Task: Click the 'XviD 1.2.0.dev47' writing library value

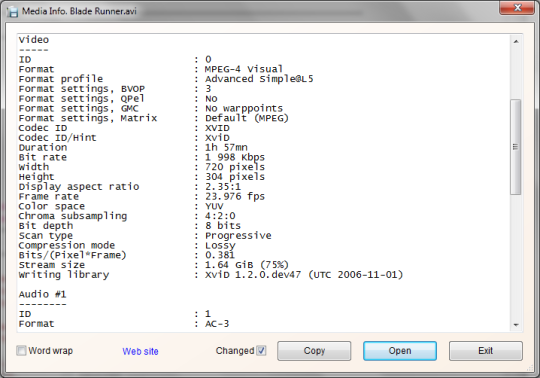Action: click(253, 275)
